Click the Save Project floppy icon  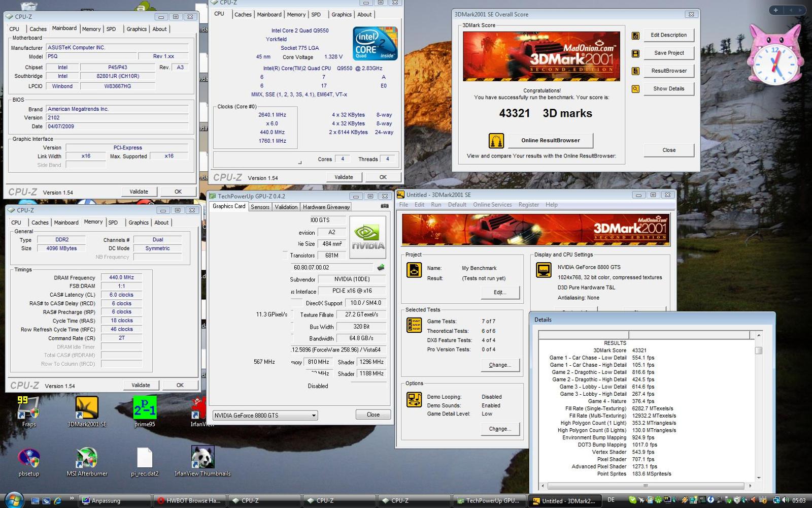(x=635, y=53)
